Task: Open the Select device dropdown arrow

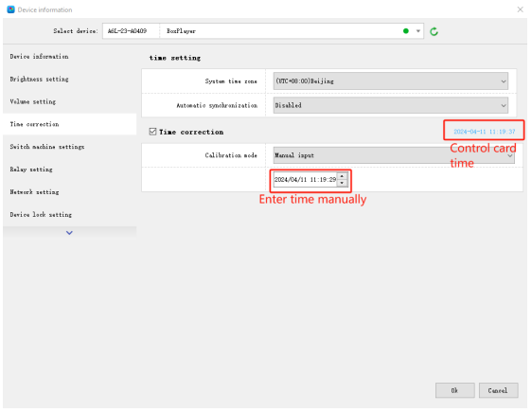Action: [418, 31]
